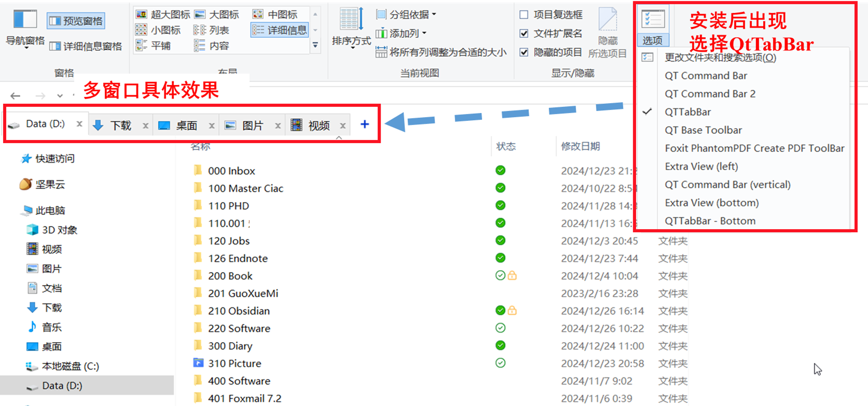Open 音乐 in sidebar
Viewport: 868px width, 406px height.
pyautogui.click(x=44, y=327)
